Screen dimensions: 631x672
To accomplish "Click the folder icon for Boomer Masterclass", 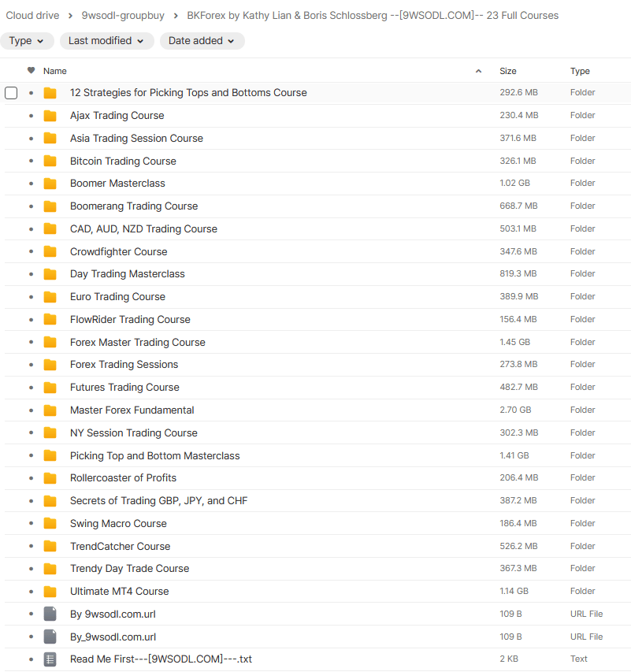I will pos(50,184).
